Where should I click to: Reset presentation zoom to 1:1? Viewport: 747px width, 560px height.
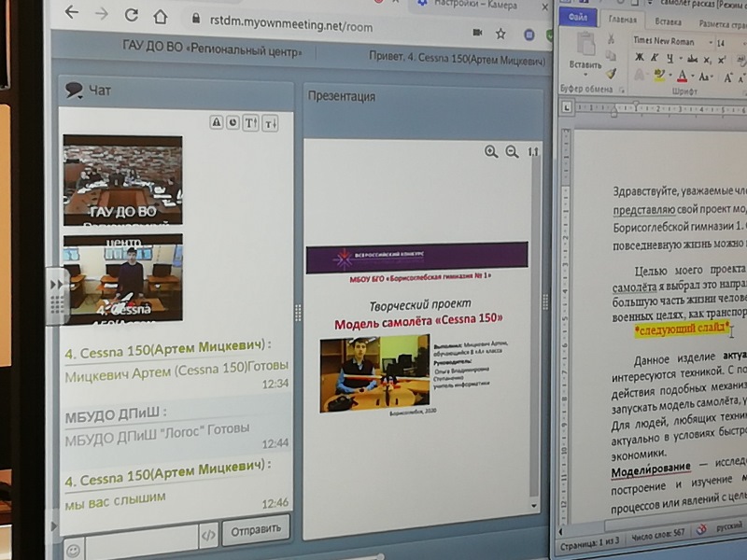533,152
